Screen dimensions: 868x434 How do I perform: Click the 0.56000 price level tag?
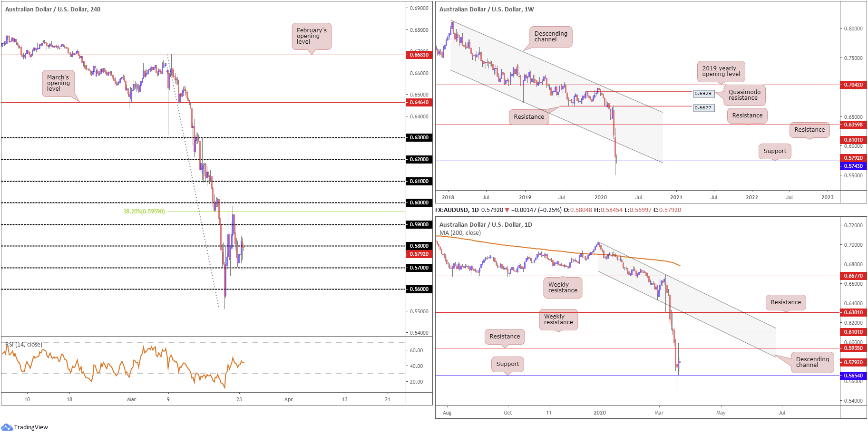click(x=419, y=289)
